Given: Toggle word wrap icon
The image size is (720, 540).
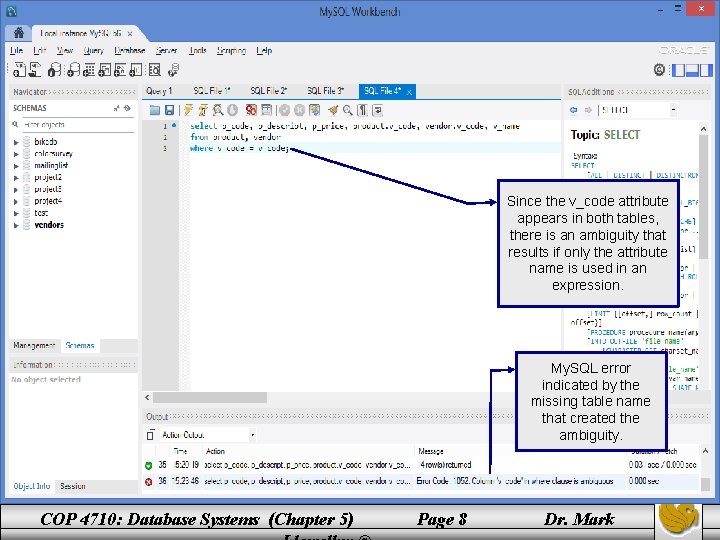Looking at the screenshot, I should coord(377,110).
